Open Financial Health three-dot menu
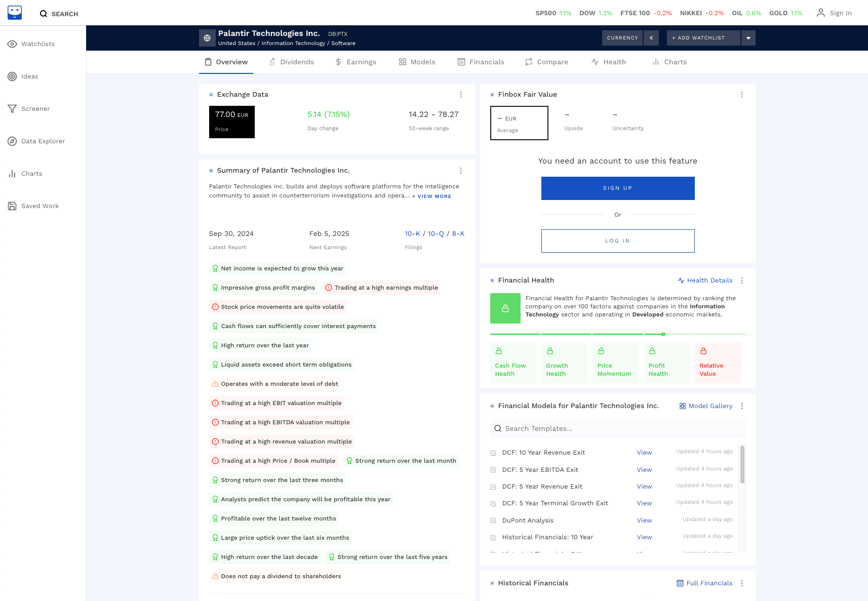 pos(742,281)
